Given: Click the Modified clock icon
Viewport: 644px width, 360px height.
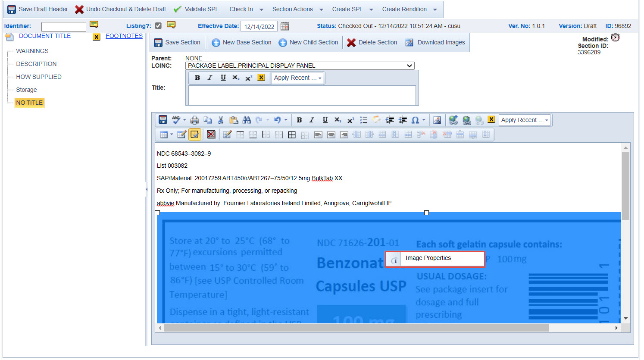Looking at the screenshot, I should (616, 38).
